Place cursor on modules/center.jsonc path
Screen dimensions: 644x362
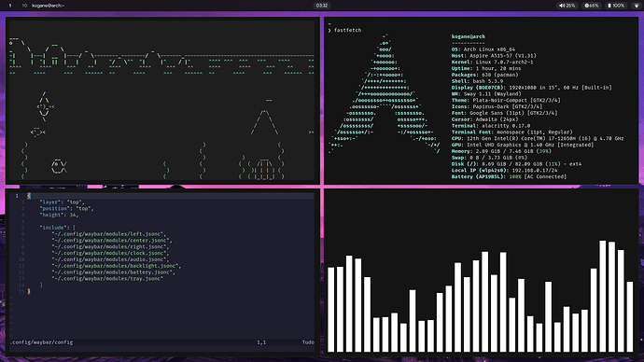pyautogui.click(x=112, y=240)
